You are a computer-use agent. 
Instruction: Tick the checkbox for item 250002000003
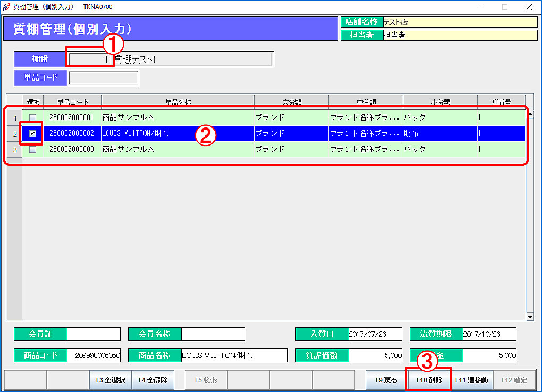32,149
